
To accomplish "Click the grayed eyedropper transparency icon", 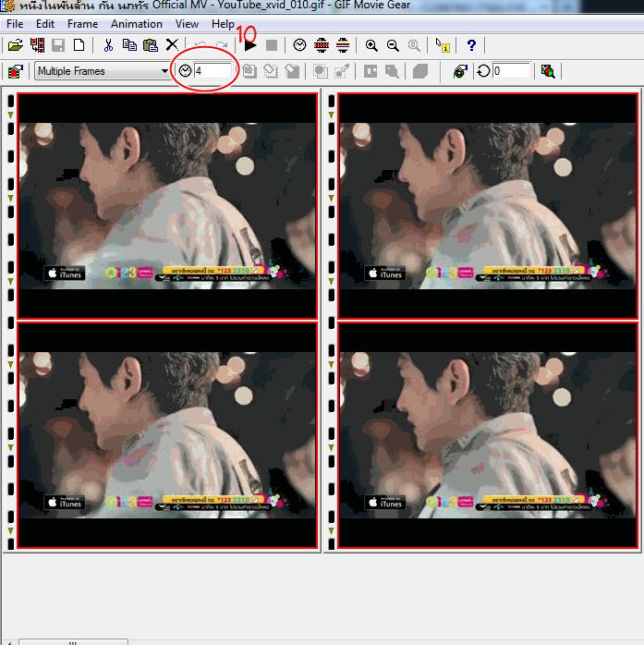I will click(x=342, y=71).
